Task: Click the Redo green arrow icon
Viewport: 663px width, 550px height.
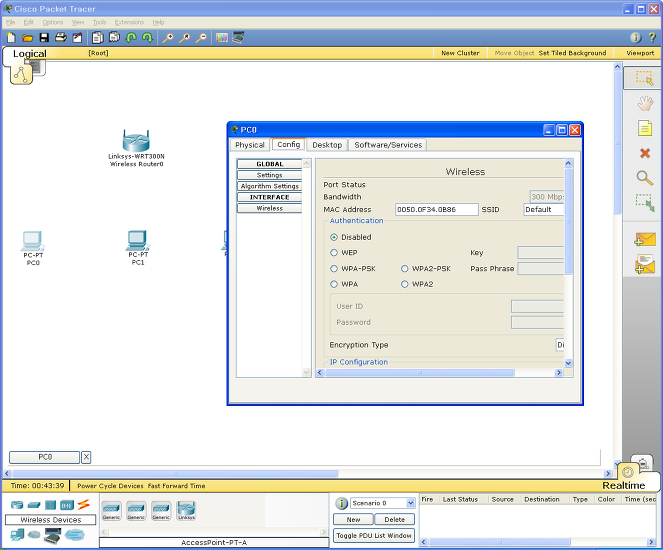Action: click(147, 38)
